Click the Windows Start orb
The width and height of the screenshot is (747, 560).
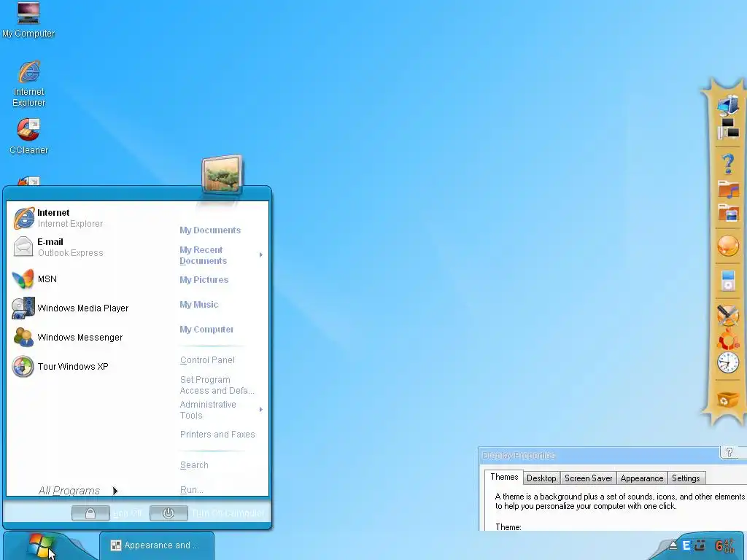[x=41, y=545]
